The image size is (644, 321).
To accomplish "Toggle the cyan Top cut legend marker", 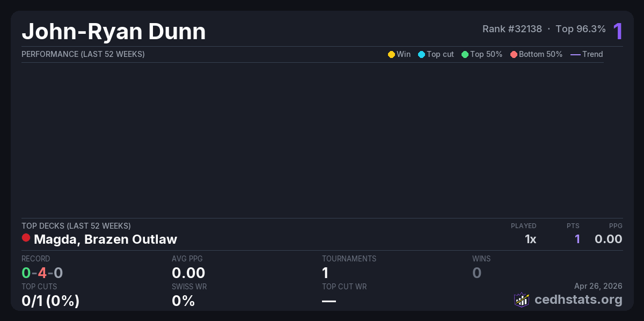I will tap(421, 54).
